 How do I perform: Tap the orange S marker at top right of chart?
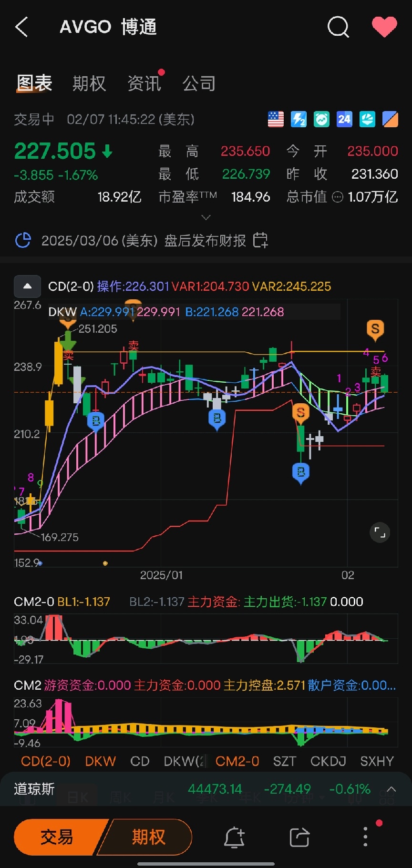click(x=375, y=330)
